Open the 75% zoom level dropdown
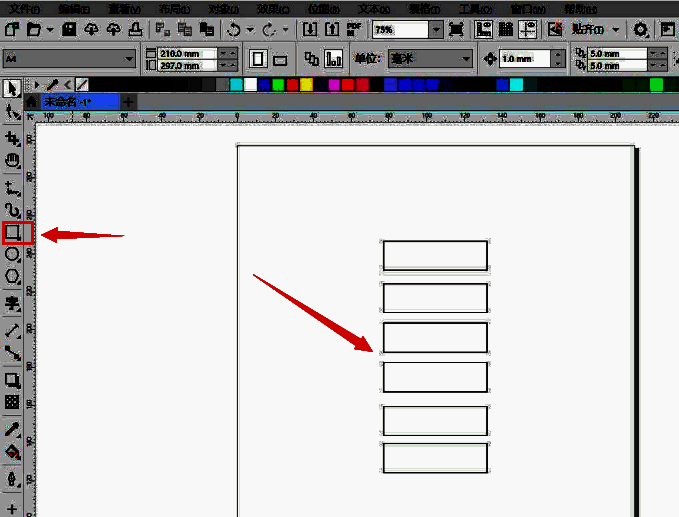The width and height of the screenshot is (679, 517). pos(436,29)
